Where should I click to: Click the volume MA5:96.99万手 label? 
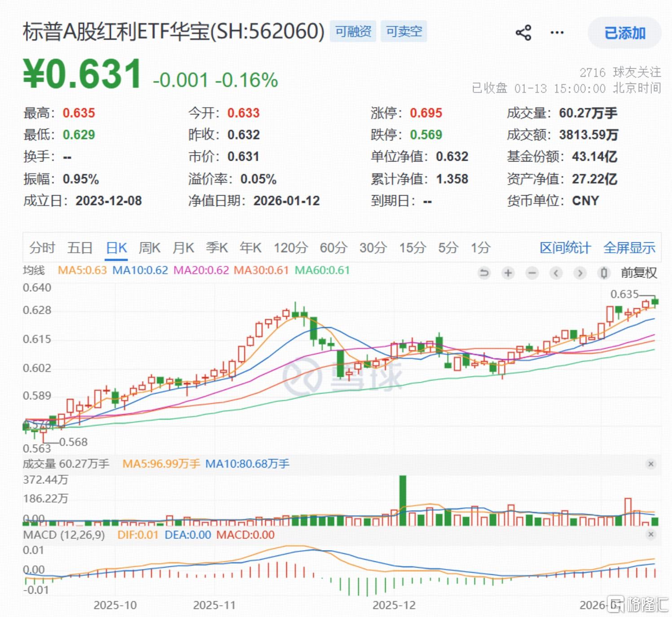click(161, 464)
